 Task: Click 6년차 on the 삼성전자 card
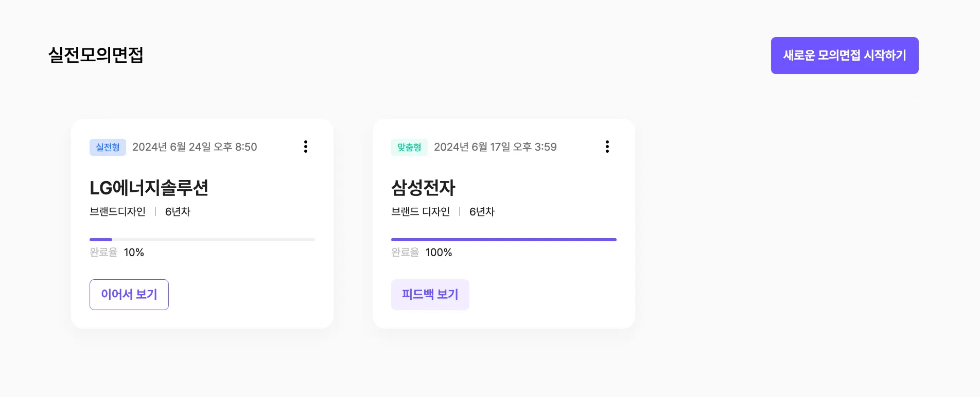click(x=482, y=211)
